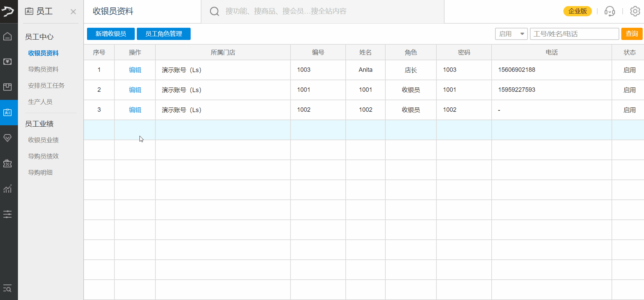644x300 pixels.
Task: Select 收银员资料 menu item
Action: click(43, 53)
